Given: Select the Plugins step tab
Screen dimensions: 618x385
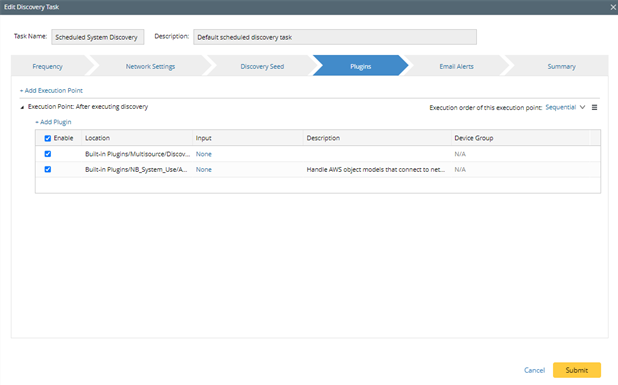Looking at the screenshot, I should click(361, 66).
